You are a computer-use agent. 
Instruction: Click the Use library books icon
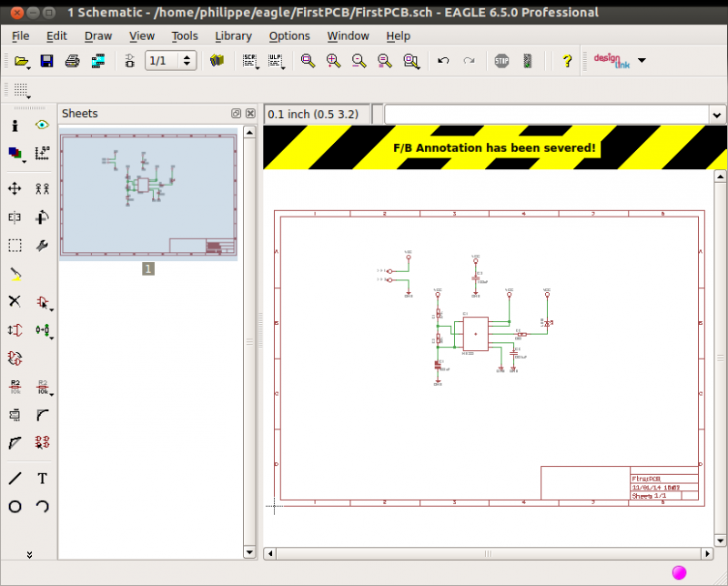point(217,60)
